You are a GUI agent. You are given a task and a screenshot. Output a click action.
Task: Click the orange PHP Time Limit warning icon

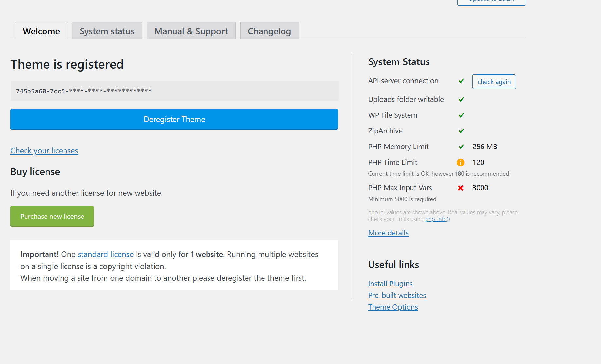pos(461,163)
